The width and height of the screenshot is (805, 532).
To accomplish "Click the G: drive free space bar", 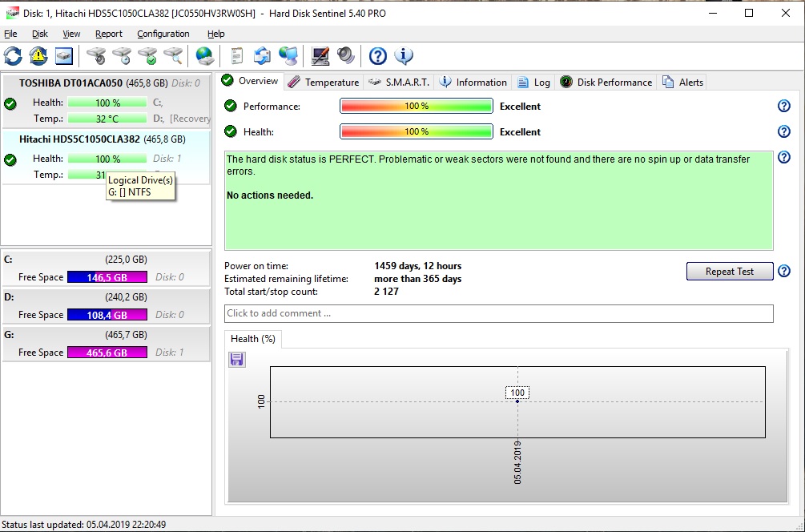I will tap(107, 353).
